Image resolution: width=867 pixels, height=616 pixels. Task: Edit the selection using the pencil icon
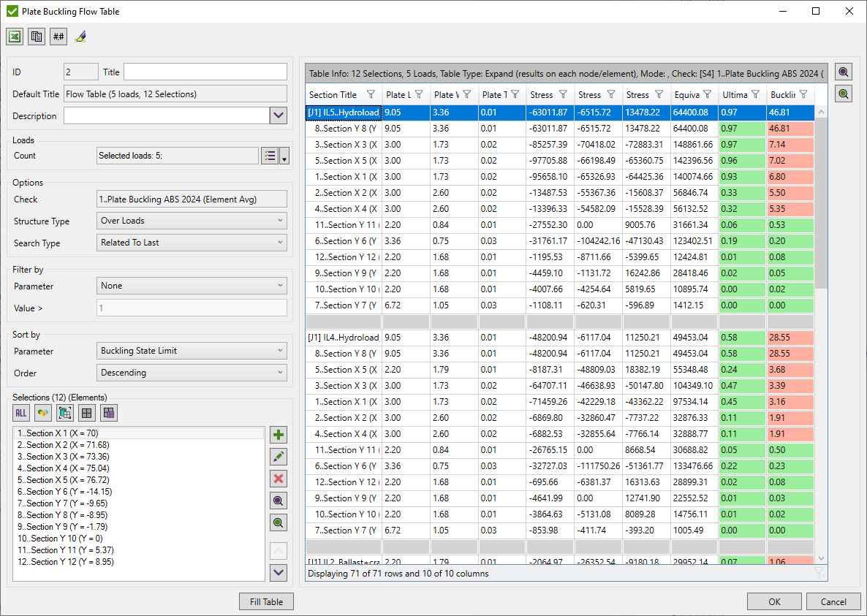click(278, 456)
